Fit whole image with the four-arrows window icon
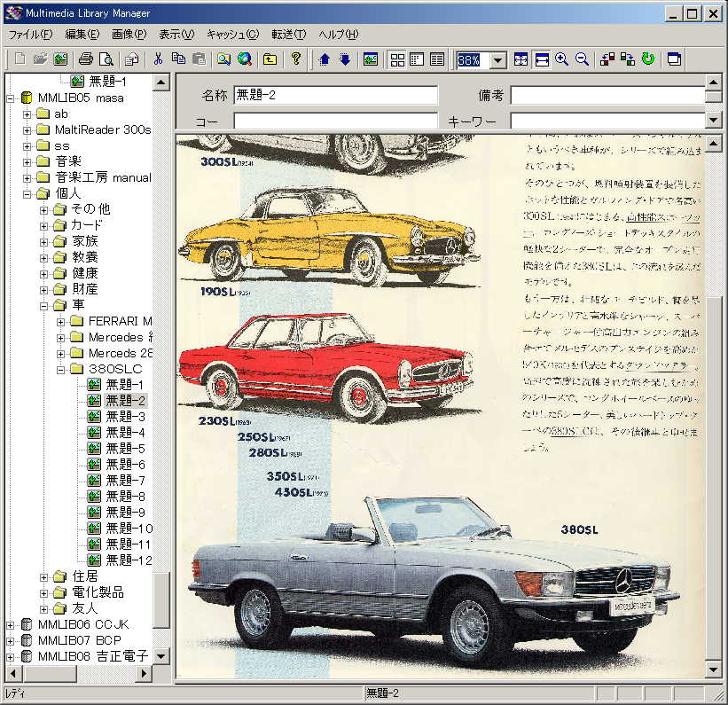 click(x=521, y=59)
